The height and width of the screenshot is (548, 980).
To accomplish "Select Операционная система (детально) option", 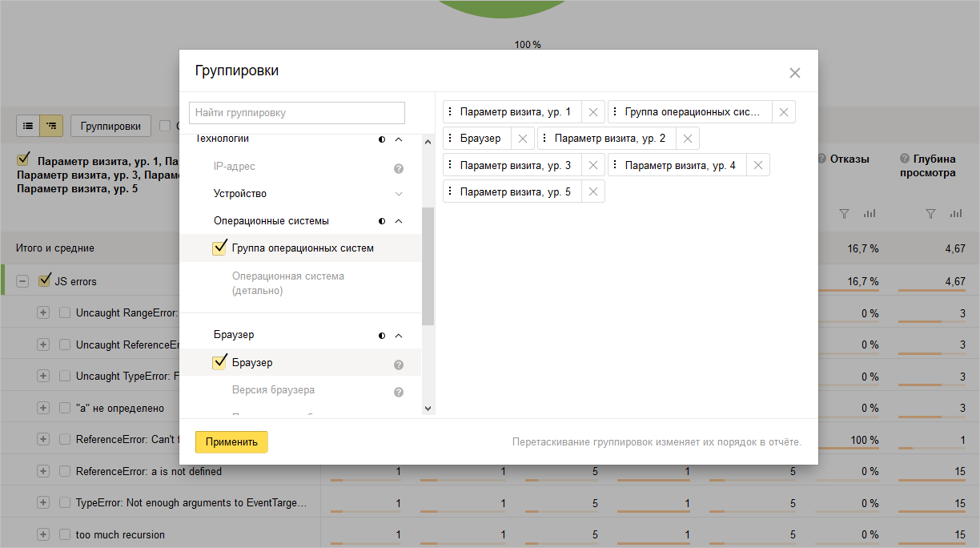I will 288,284.
